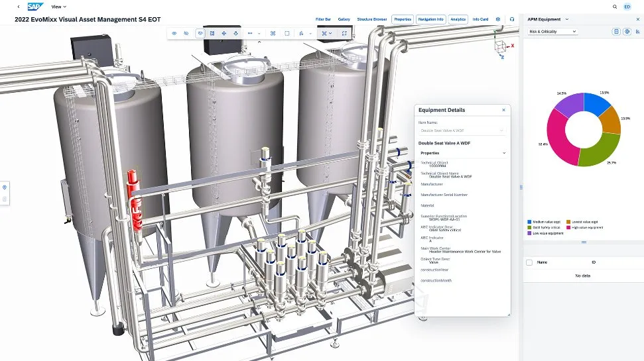The image size is (644, 361).
Task: Check the select-all checkbox beside Name column
Action: click(x=529, y=262)
